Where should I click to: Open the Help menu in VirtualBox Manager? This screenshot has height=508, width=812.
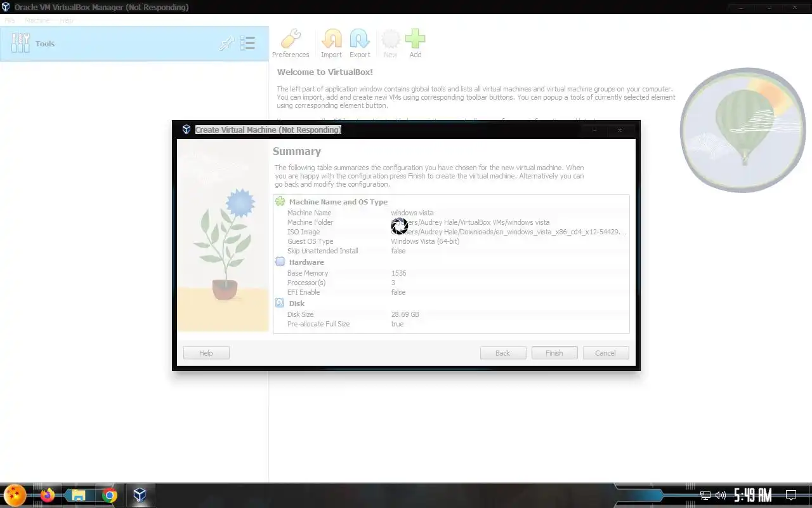tap(67, 20)
